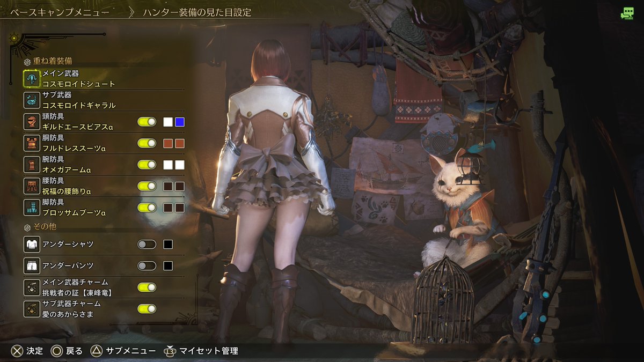Click the アンダーパンツ shorts icon
This screenshot has width=644, height=362.
(32, 266)
